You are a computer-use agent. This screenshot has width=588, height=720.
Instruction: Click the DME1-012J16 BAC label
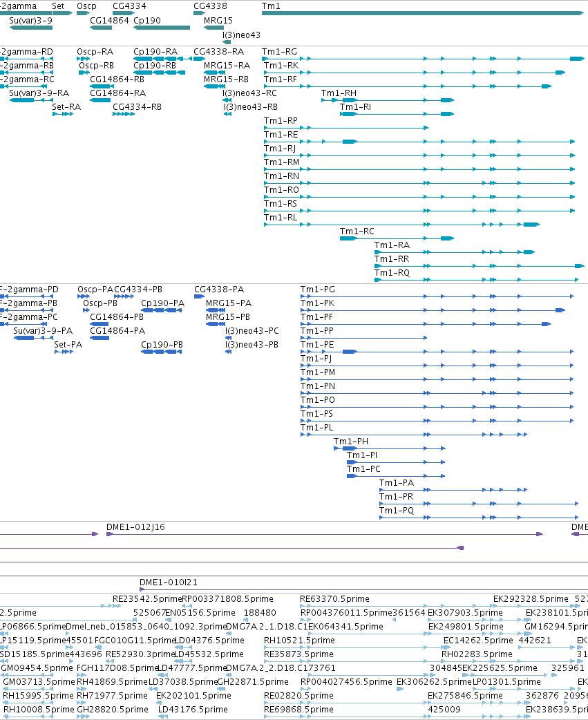[x=136, y=527]
